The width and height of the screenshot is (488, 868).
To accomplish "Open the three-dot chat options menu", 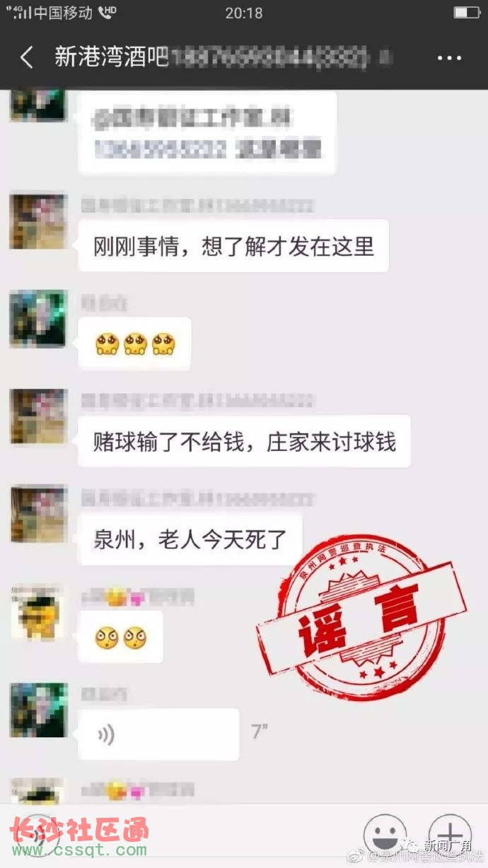I will coord(449,59).
